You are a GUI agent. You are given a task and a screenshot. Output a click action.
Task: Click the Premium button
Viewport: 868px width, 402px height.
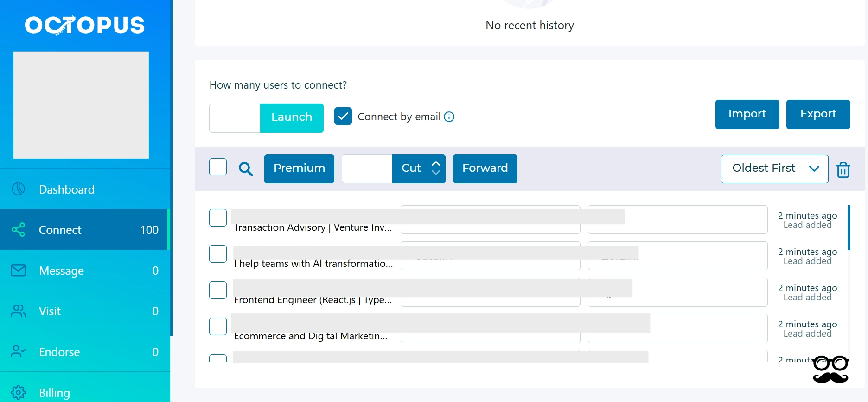tap(299, 169)
